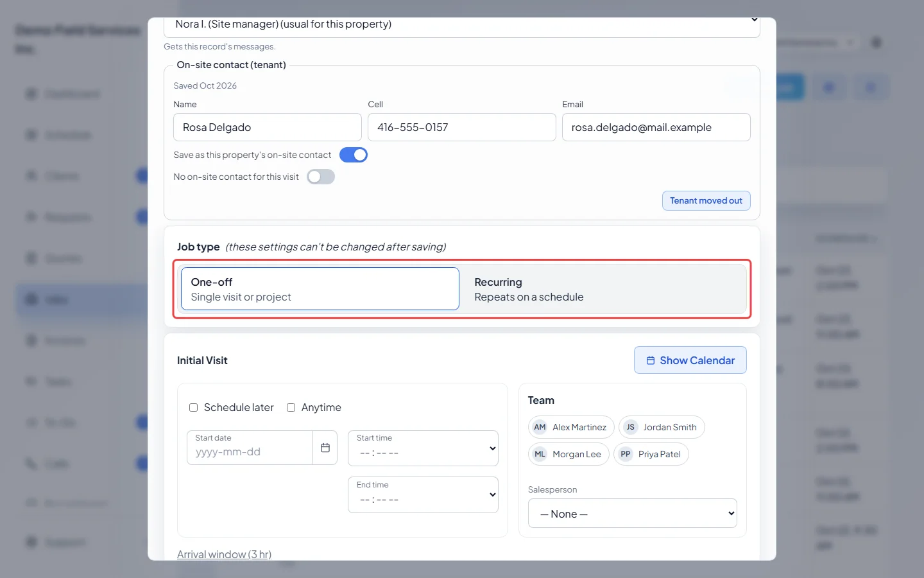This screenshot has height=578, width=924.
Task: Click the Tenant moved out button
Action: click(x=706, y=200)
